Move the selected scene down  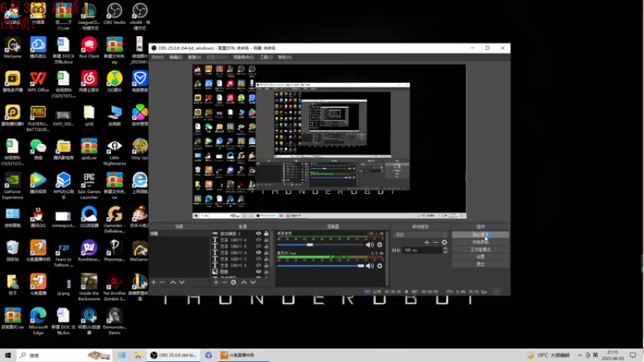tap(182, 282)
